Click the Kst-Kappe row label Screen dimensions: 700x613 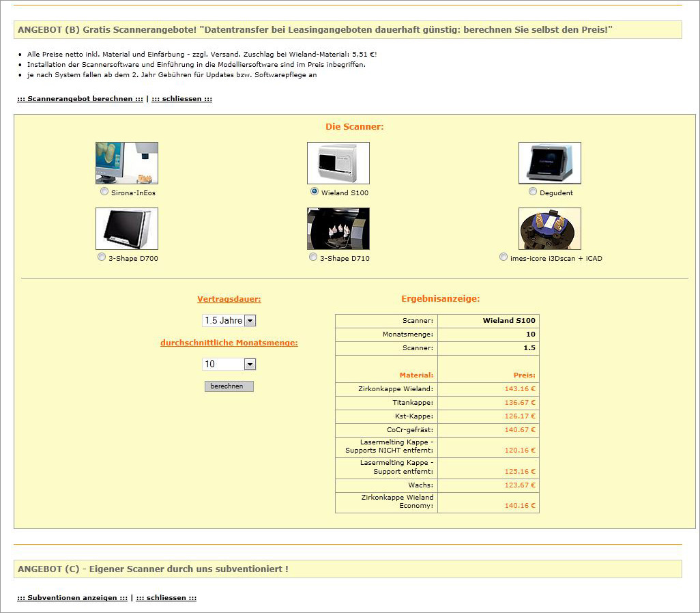click(x=414, y=416)
